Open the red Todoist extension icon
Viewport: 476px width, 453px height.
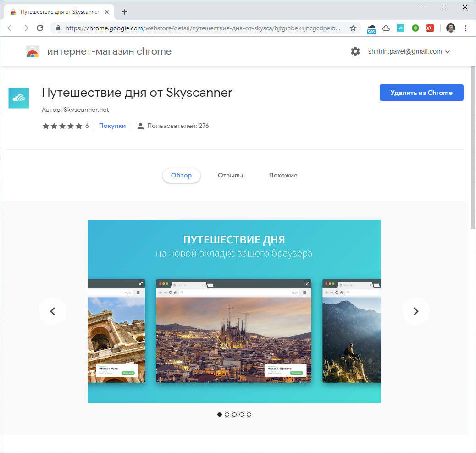click(x=430, y=28)
